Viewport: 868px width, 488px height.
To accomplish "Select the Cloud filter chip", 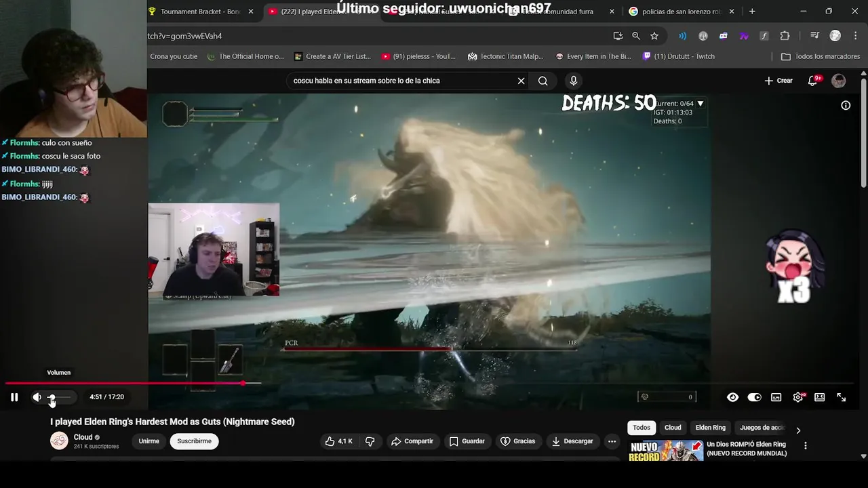I will coord(673,428).
